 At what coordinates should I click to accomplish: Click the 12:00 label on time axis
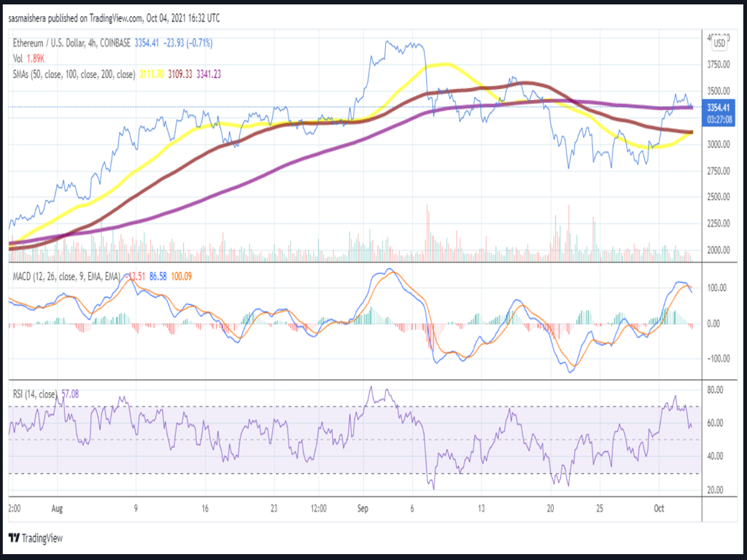318,508
